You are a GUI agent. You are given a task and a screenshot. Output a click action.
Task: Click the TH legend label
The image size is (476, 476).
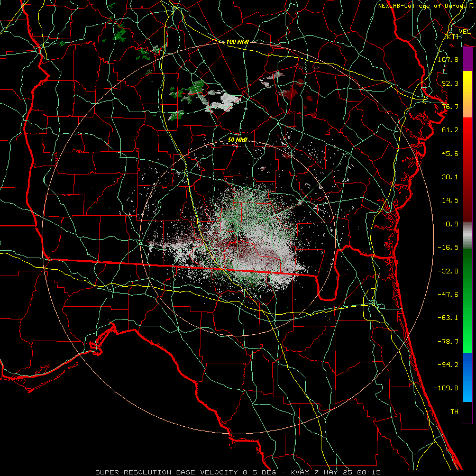[x=454, y=412]
